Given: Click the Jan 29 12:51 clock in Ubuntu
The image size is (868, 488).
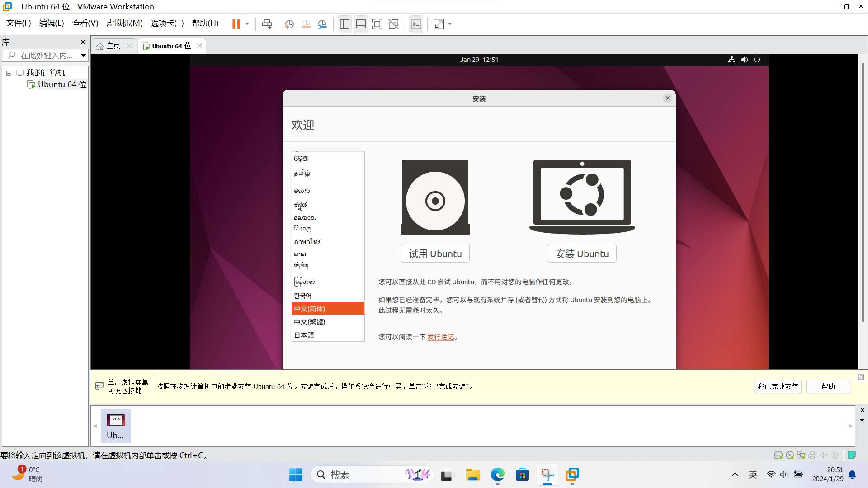Looking at the screenshot, I should tap(479, 60).
